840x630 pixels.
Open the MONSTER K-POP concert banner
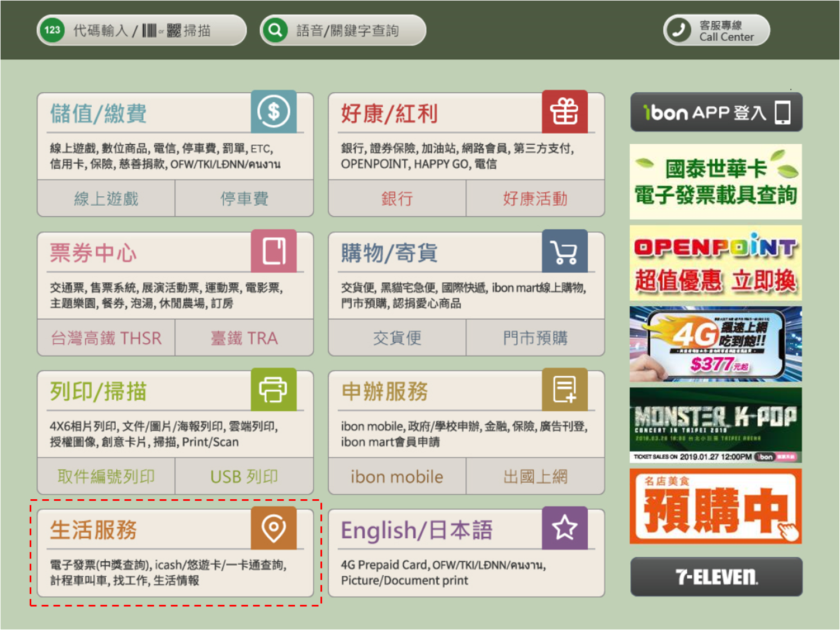coord(716,425)
